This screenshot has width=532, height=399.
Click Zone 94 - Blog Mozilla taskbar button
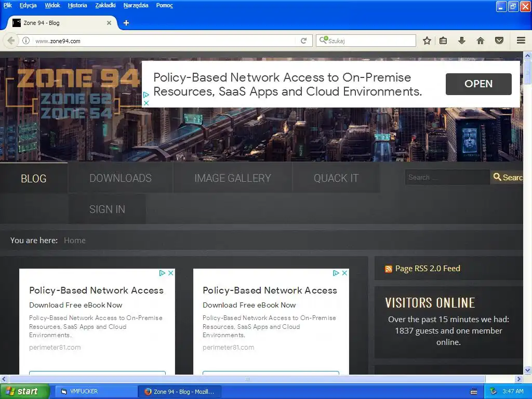coord(180,392)
